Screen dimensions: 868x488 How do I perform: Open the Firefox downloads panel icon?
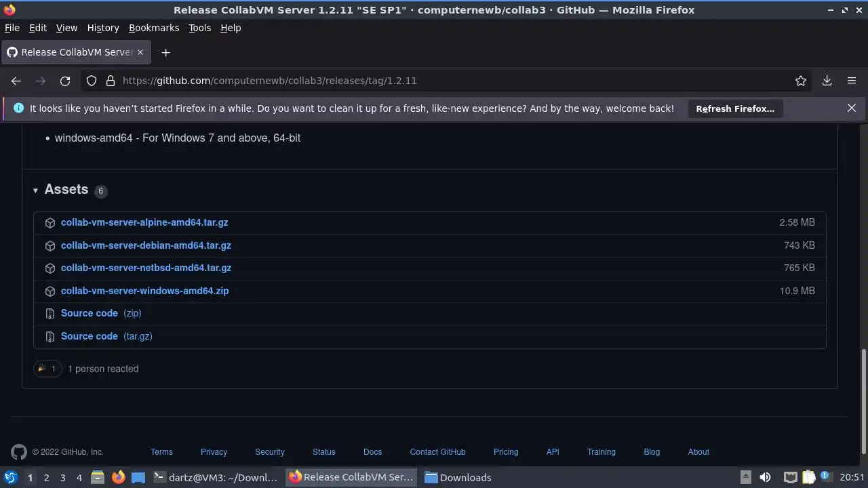[x=827, y=81]
